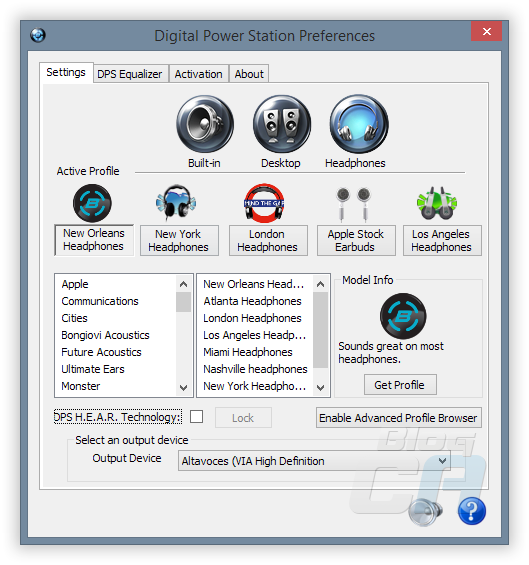
Task: Activate Los Angeles Headphones profile button
Action: pyautogui.click(x=442, y=240)
